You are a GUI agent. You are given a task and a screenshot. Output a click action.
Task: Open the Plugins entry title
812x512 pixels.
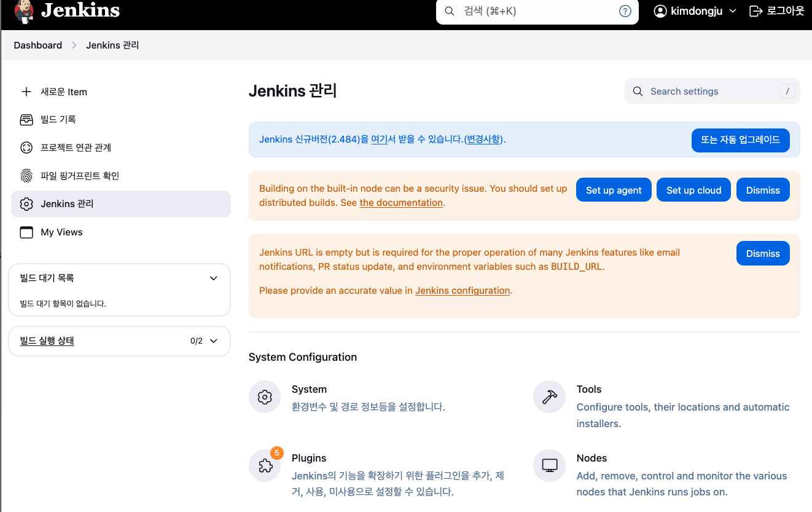pos(309,459)
